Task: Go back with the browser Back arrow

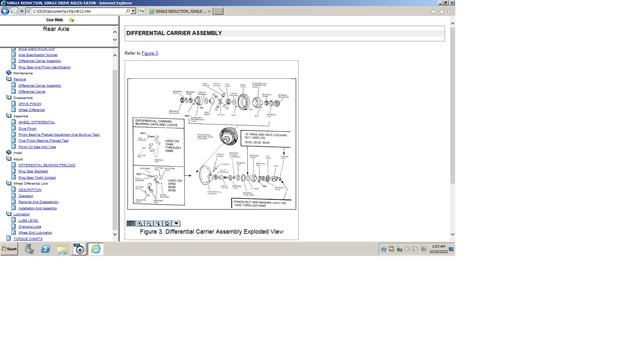Action: pos(5,11)
